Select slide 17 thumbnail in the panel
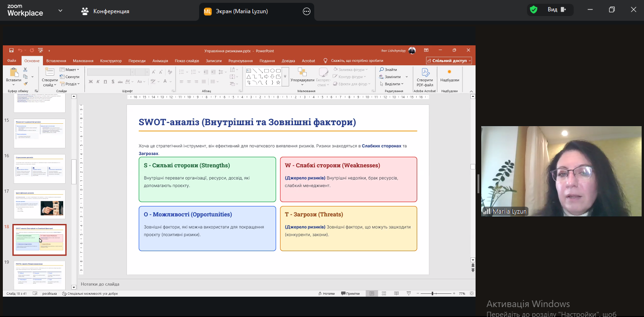The width and height of the screenshot is (644, 317). coord(40,204)
